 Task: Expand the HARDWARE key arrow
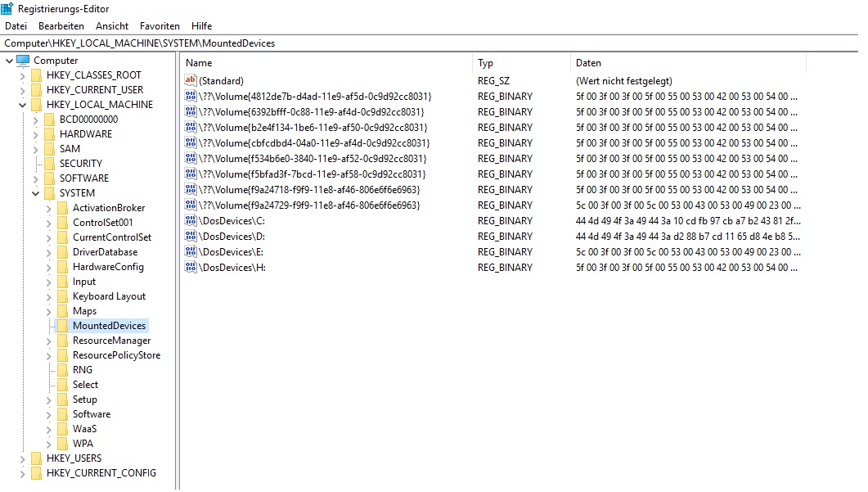click(35, 134)
